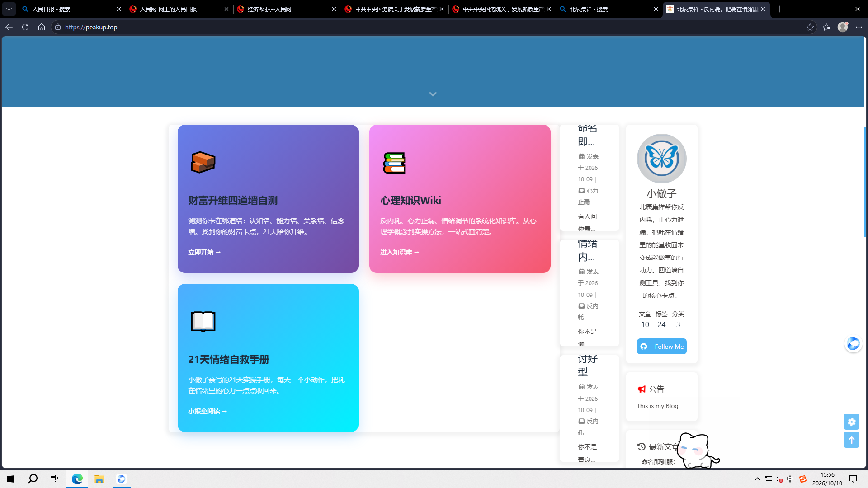This screenshot has width=868, height=488.
Task: Reload the page with the refresh icon
Action: pyautogui.click(x=25, y=27)
